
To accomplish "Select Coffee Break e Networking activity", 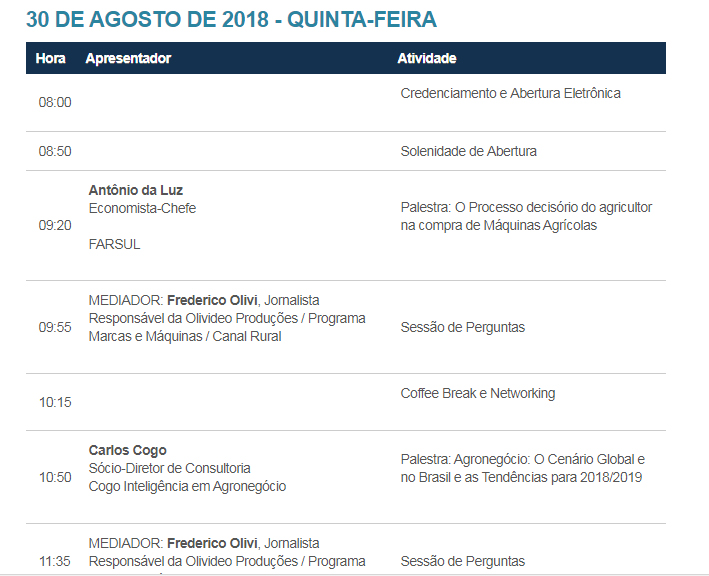I will [x=477, y=393].
